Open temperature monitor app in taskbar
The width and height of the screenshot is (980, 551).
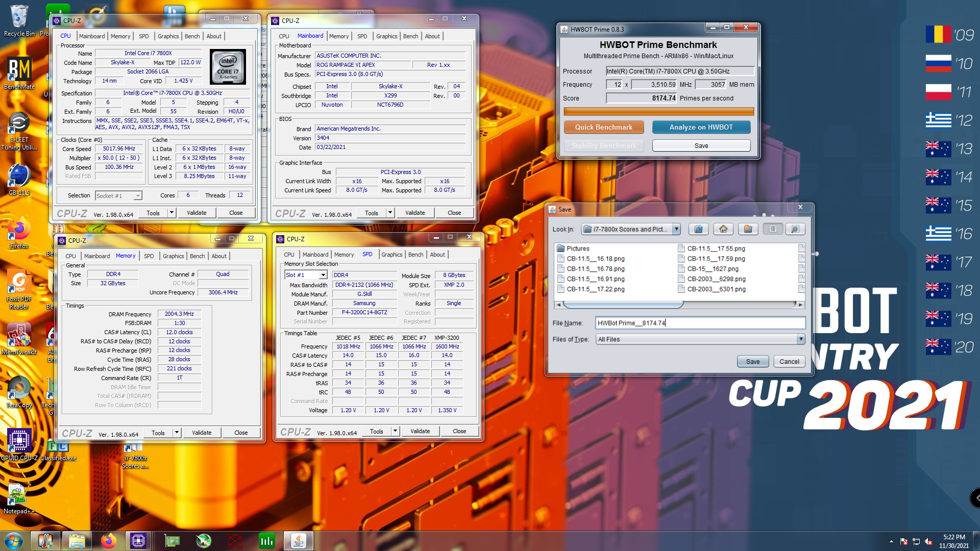(x=45, y=541)
